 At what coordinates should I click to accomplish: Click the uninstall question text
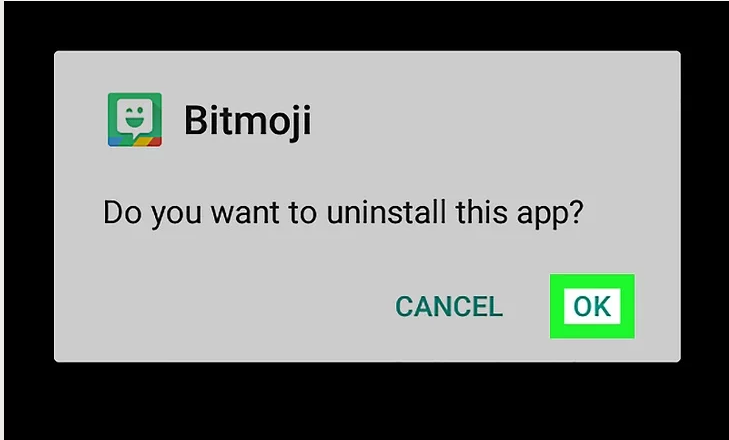(343, 213)
